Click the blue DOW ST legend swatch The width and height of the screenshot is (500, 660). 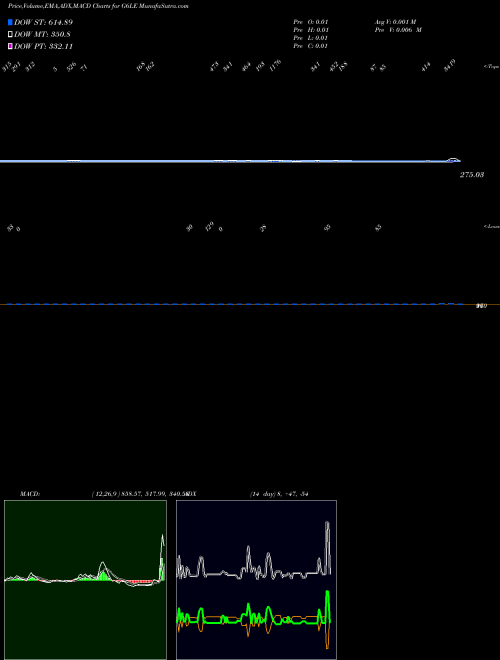pyautogui.click(x=10, y=22)
